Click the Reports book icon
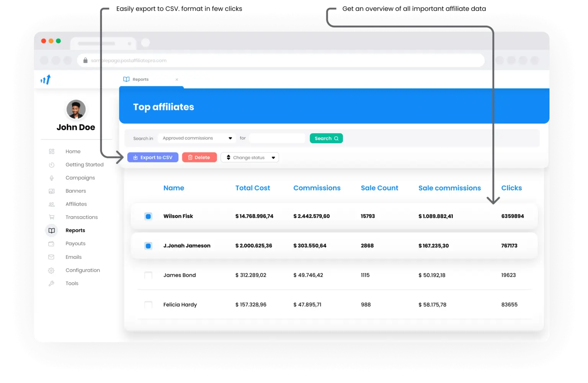 click(x=51, y=230)
